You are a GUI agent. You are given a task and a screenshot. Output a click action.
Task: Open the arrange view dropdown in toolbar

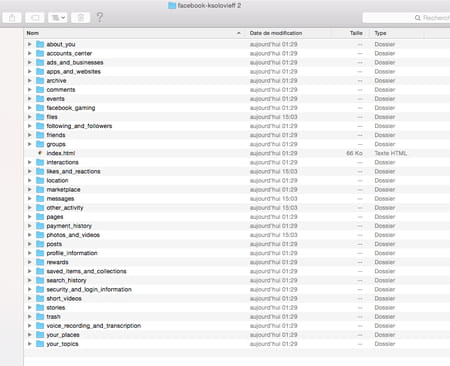tap(58, 18)
